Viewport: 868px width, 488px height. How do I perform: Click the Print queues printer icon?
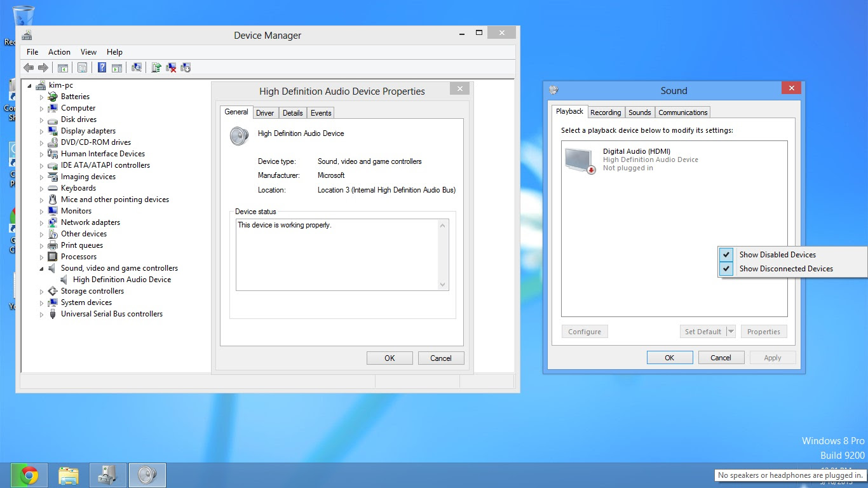53,245
